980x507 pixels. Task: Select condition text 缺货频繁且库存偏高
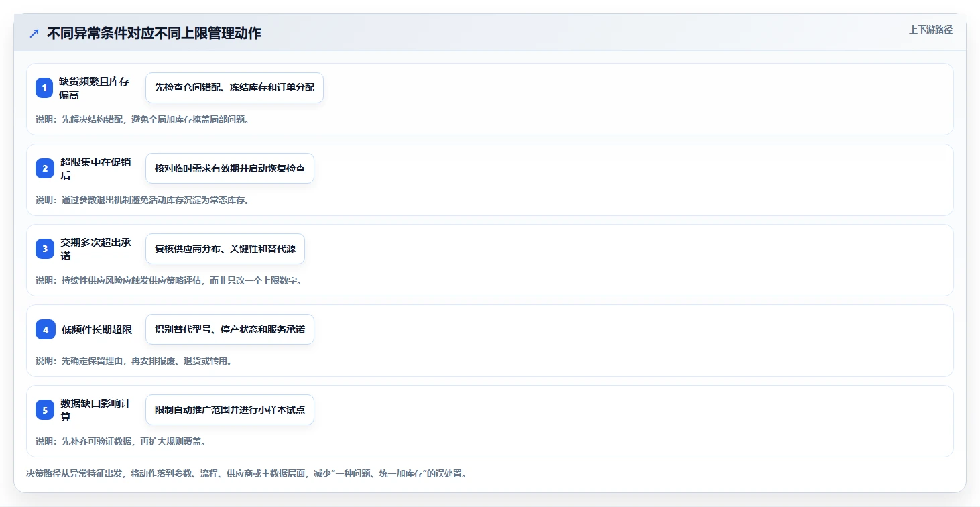[94, 88]
